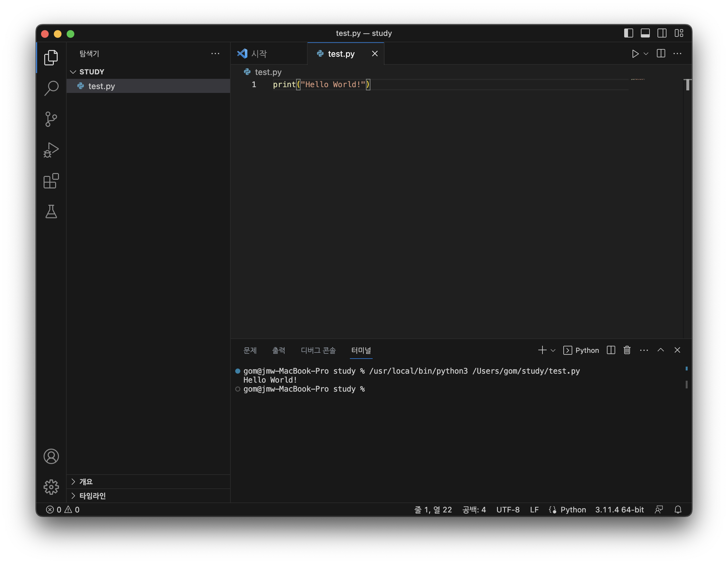Open the Extensions view

point(51,181)
